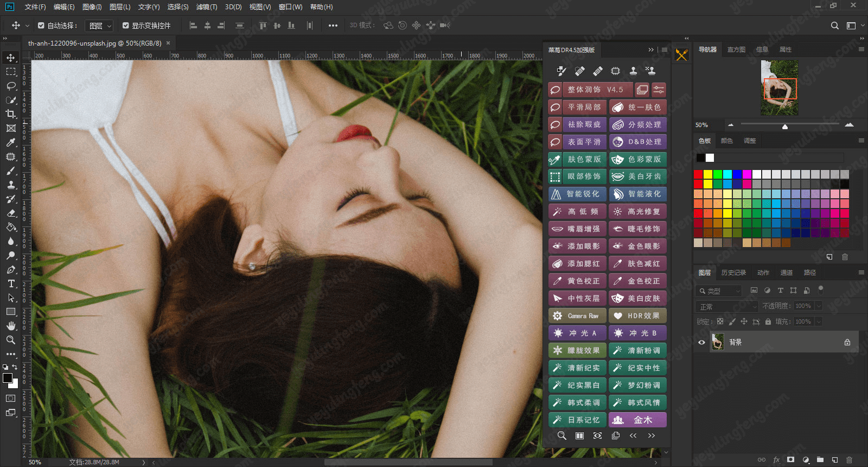This screenshot has width=868, height=467.
Task: Open the 滤镜 menu
Action: (x=206, y=7)
